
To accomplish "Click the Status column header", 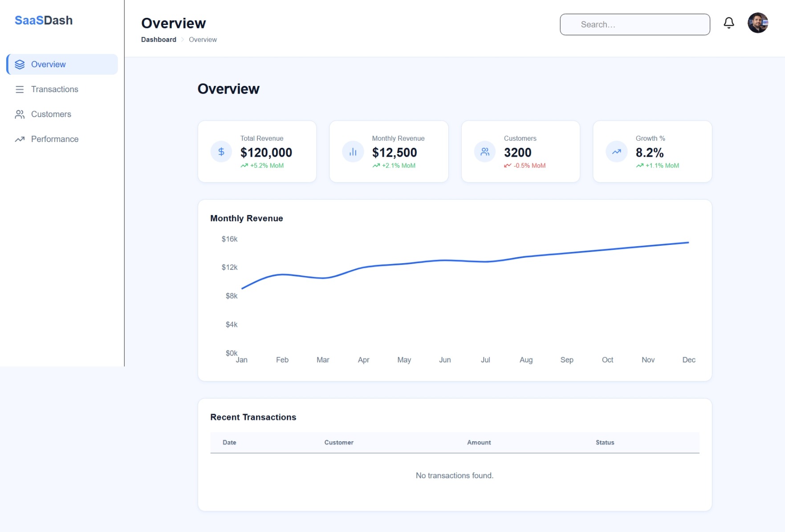I will [605, 443].
